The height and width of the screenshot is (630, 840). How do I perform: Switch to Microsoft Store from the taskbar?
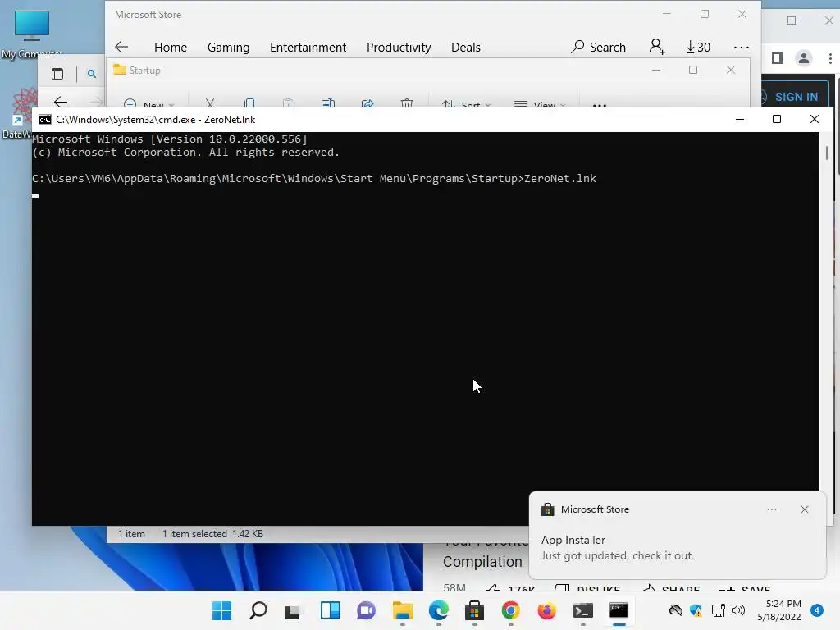(474, 610)
